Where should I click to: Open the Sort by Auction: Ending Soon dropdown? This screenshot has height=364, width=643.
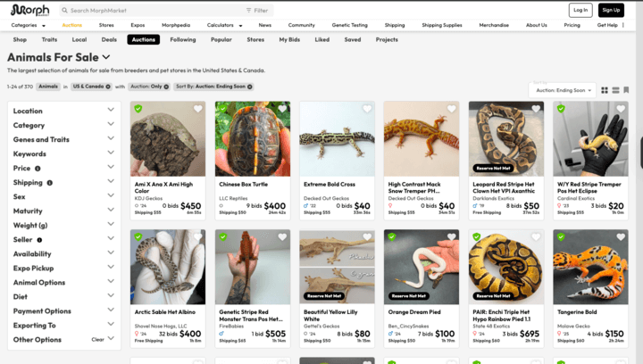click(x=562, y=90)
